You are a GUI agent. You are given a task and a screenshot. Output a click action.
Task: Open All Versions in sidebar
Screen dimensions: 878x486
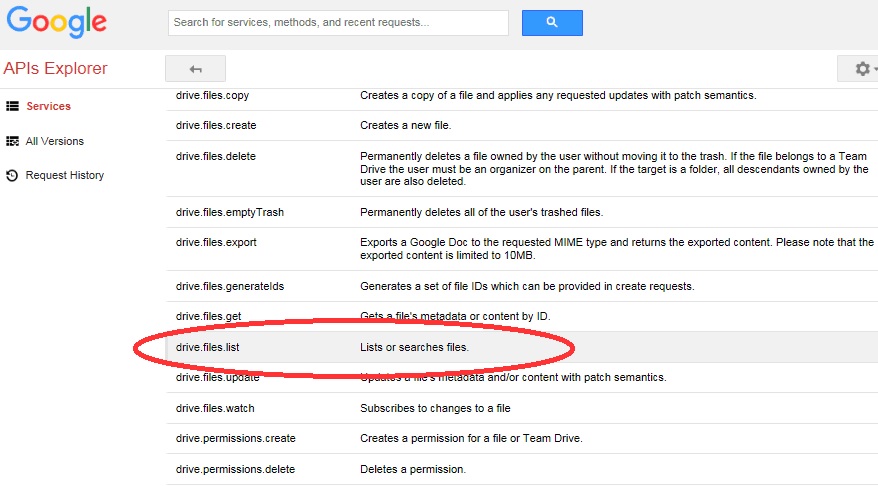[x=55, y=141]
